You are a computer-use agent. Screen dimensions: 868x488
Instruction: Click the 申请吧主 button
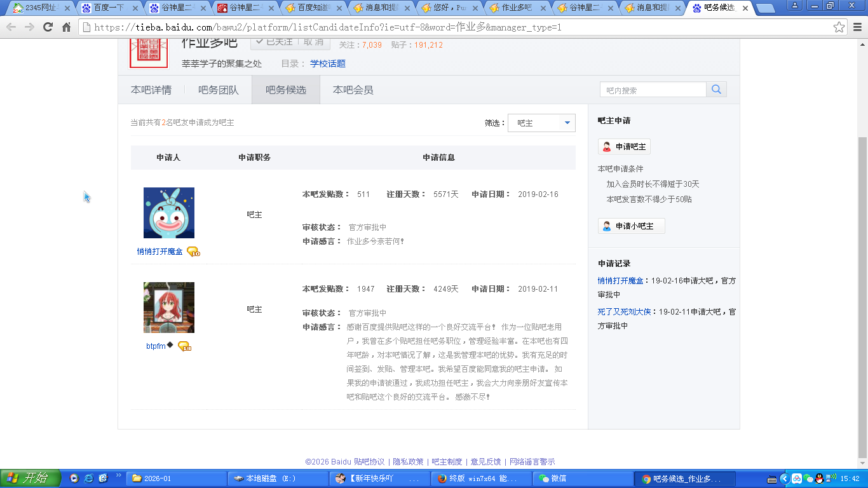624,147
